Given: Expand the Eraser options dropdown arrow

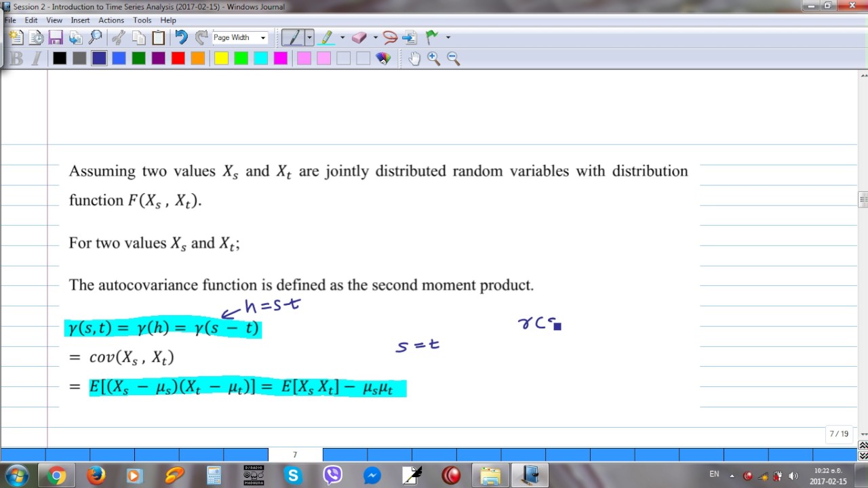Looking at the screenshot, I should pos(375,38).
